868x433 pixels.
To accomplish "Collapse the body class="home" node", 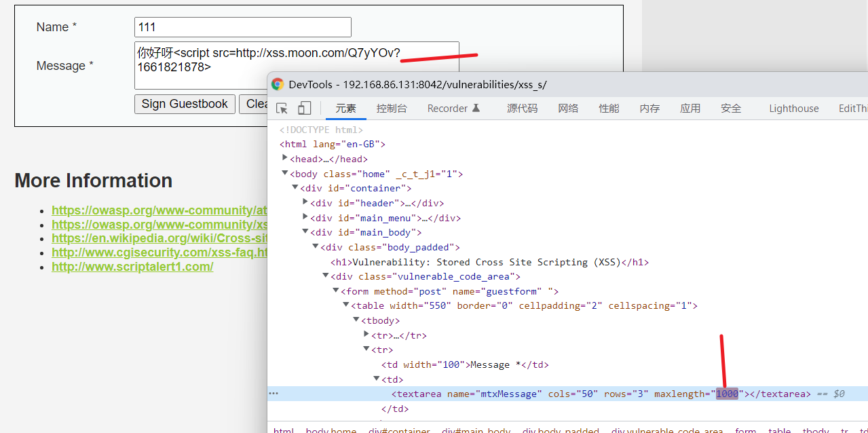I will pyautogui.click(x=286, y=174).
